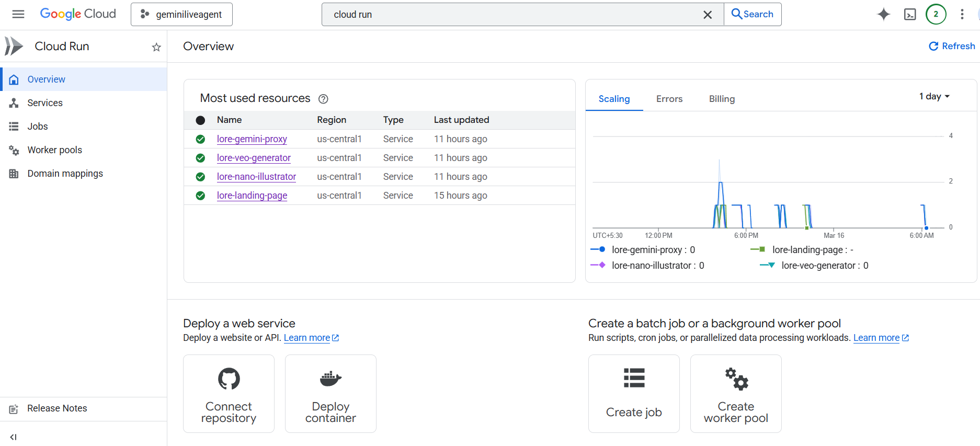This screenshot has width=980, height=446.
Task: Click Learn more under Deploy a web service
Action: point(311,338)
